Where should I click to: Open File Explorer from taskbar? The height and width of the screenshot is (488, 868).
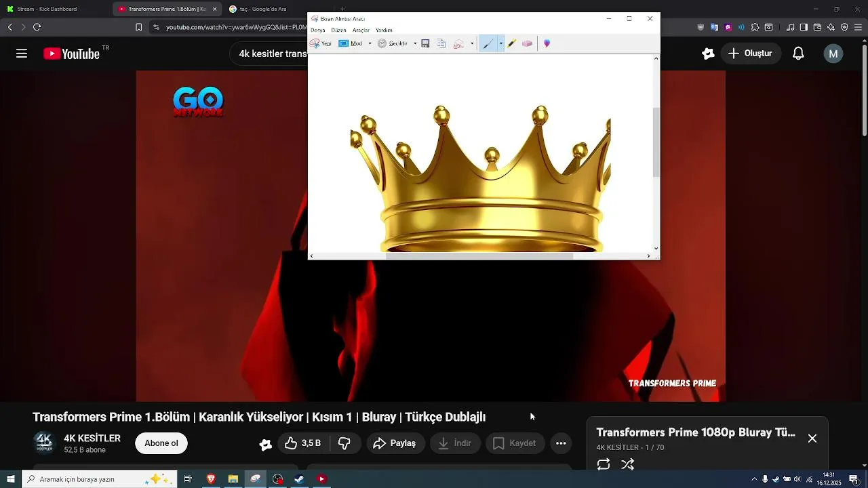point(233,479)
